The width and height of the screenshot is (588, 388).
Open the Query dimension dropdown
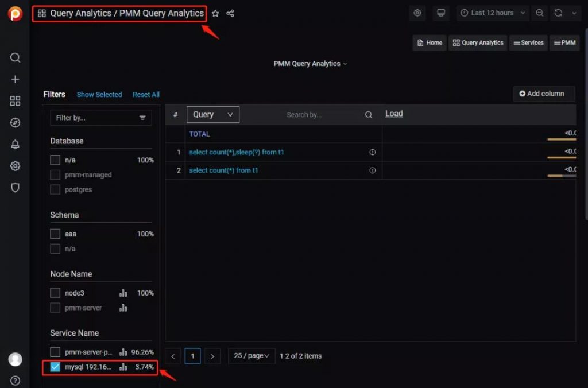[213, 115]
